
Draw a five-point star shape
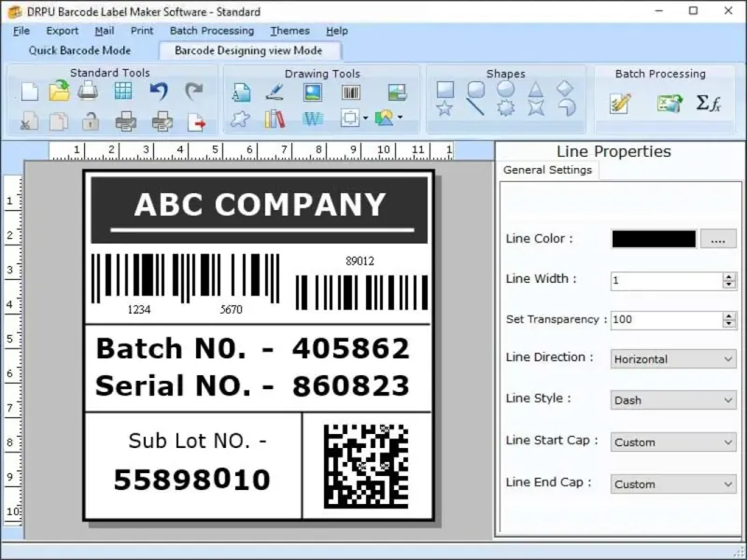[x=444, y=108]
